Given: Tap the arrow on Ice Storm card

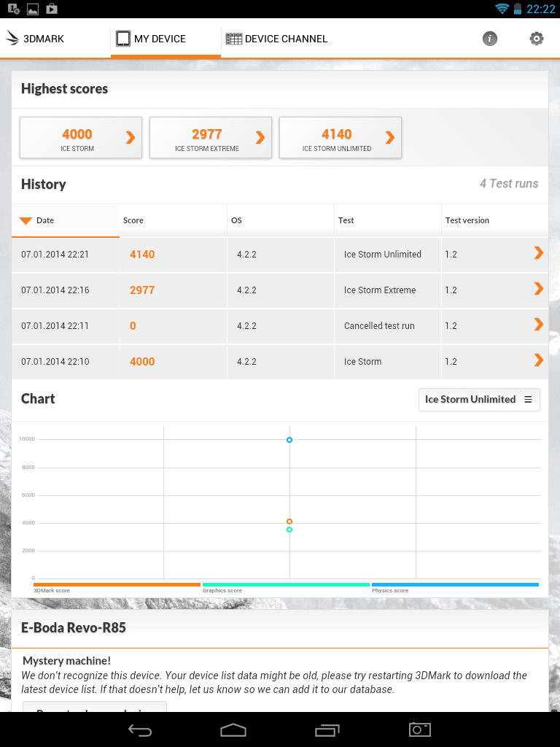Looking at the screenshot, I should point(131,138).
